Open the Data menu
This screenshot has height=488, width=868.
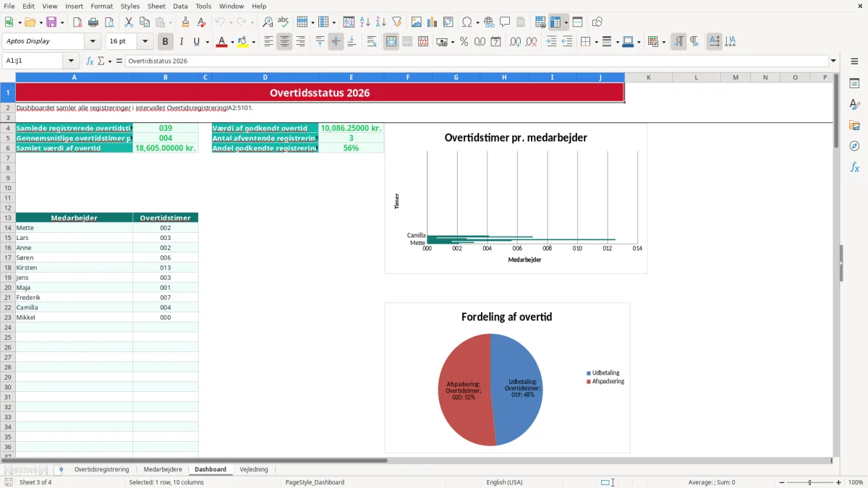pos(180,6)
